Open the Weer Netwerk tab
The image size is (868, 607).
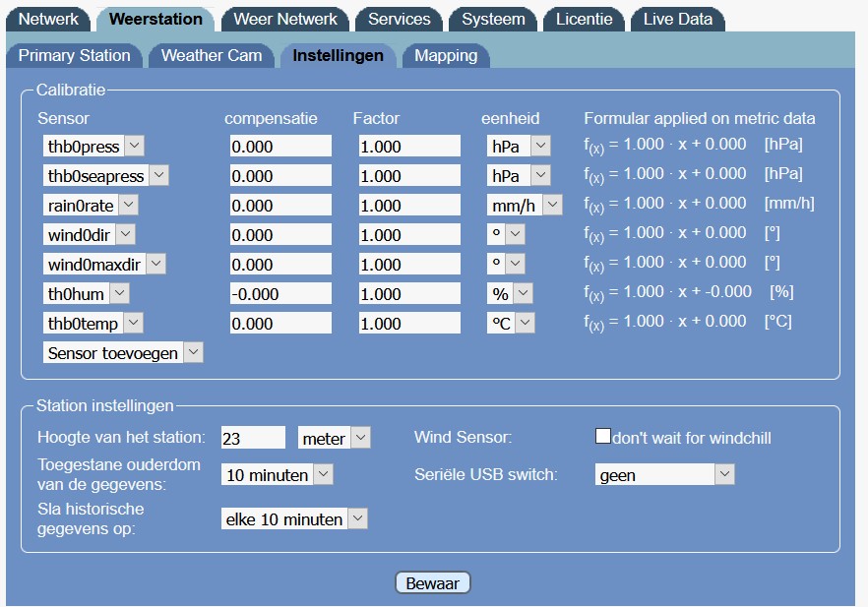pos(284,19)
